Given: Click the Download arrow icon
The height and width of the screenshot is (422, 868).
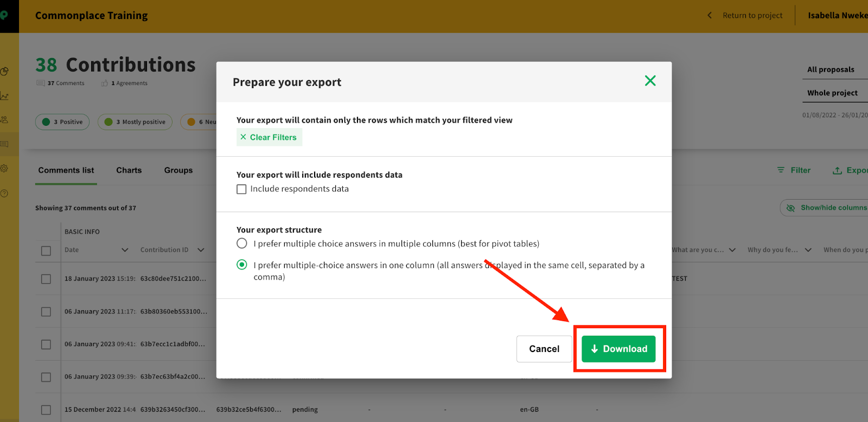Looking at the screenshot, I should coord(594,349).
